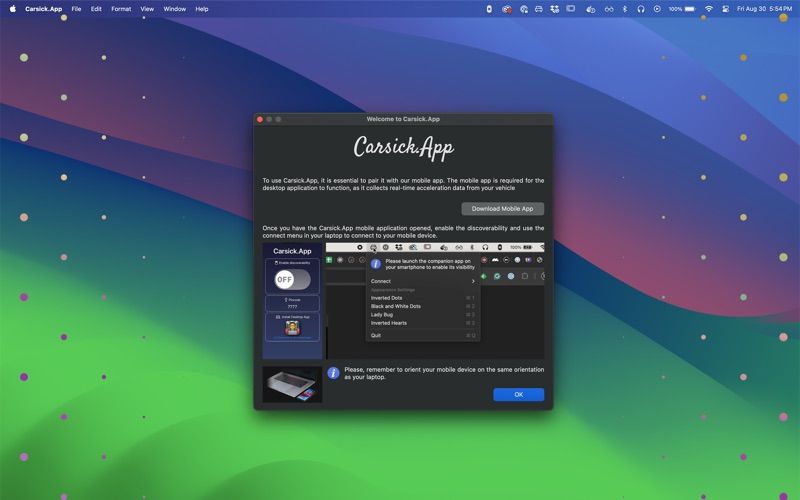Open the Edit menu
The image size is (800, 500).
pyautogui.click(x=96, y=9)
